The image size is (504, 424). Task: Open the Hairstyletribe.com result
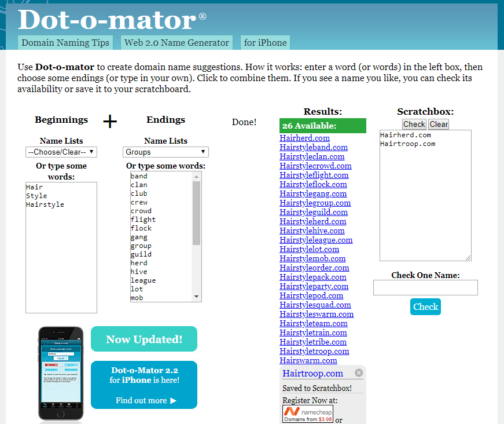pyautogui.click(x=312, y=342)
